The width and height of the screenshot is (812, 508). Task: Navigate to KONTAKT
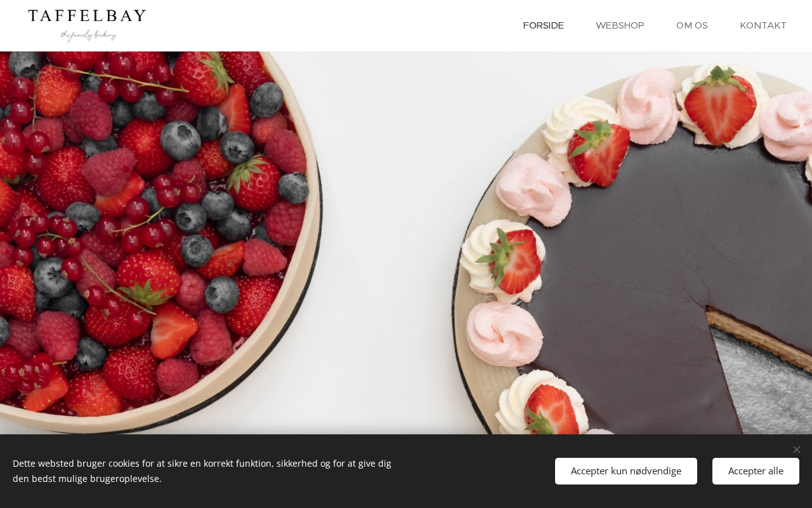point(763,25)
